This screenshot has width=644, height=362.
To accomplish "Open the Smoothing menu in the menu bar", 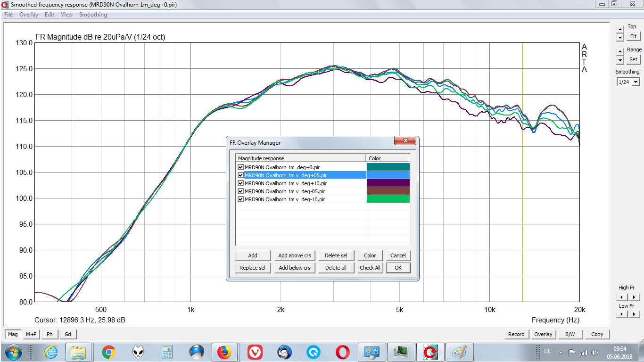I will [93, 15].
